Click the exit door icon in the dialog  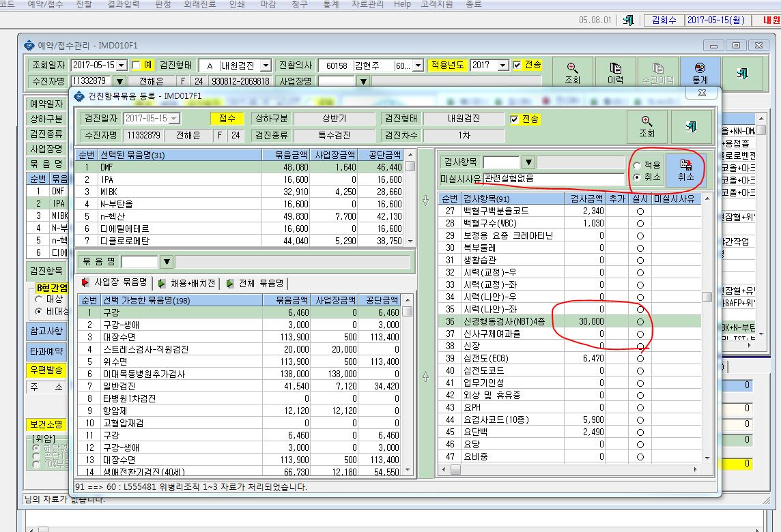691,126
